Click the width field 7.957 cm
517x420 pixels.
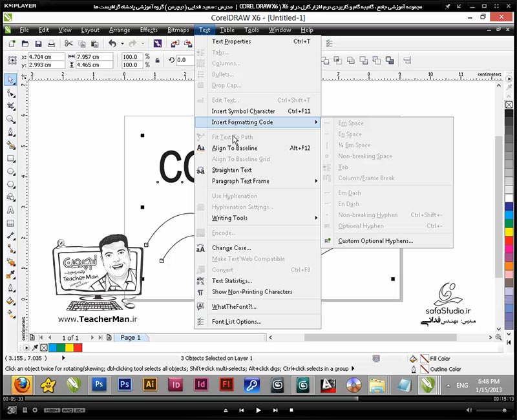click(94, 57)
